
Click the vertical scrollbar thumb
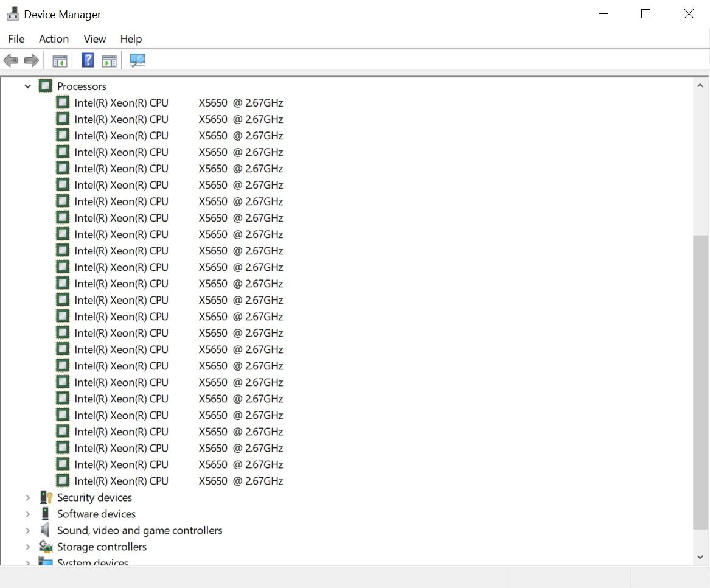click(x=700, y=382)
